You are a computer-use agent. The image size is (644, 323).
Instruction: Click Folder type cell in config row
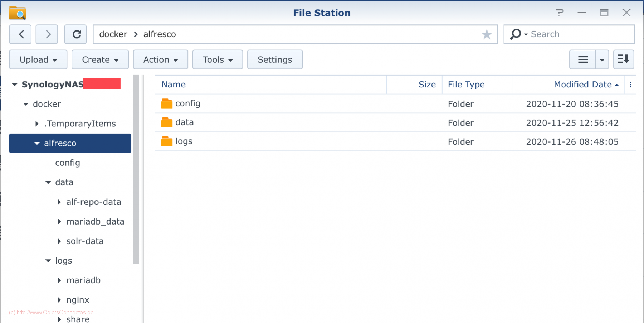[461, 104]
